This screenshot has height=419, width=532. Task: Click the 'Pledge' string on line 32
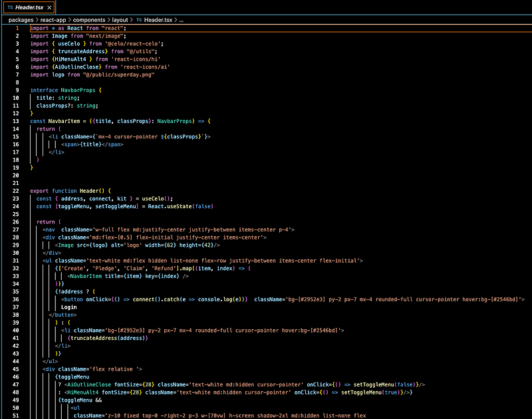coord(104,269)
